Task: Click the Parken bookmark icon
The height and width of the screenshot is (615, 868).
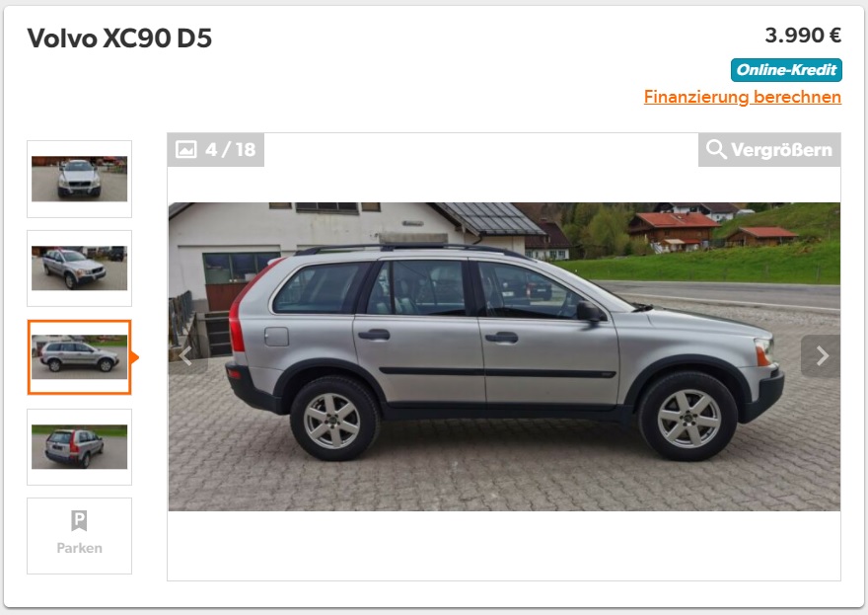Action: [79, 521]
